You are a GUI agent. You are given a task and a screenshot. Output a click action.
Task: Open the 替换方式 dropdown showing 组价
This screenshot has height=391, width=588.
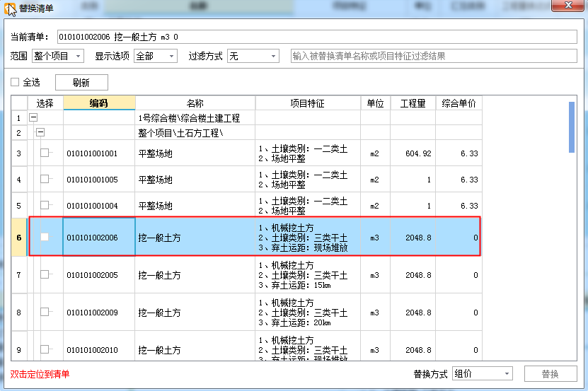click(482, 374)
